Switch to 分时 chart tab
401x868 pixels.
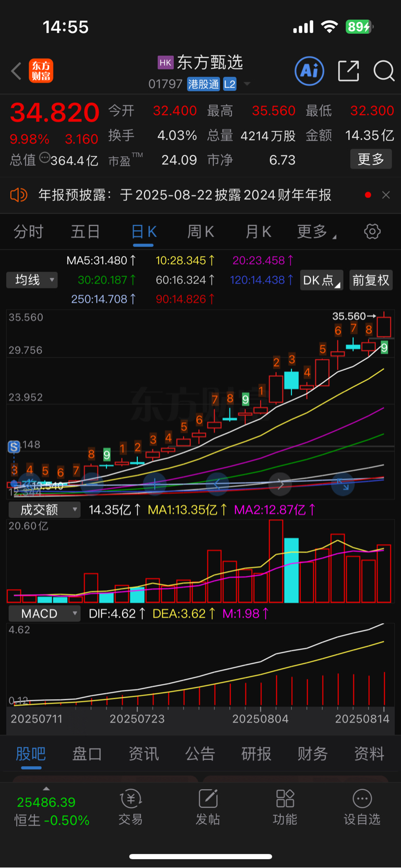[x=28, y=232]
